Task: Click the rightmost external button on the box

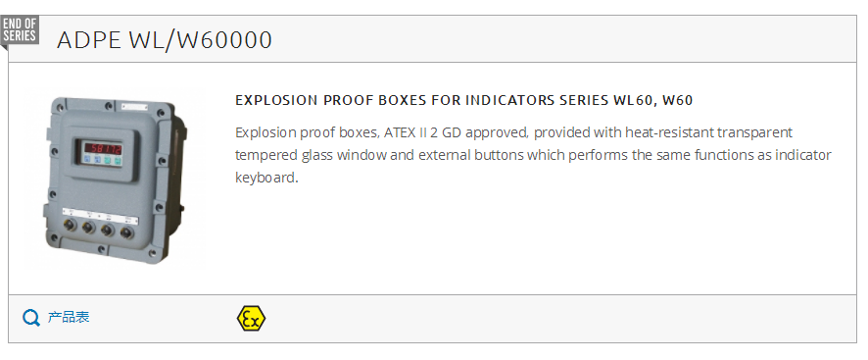Action: (x=126, y=231)
